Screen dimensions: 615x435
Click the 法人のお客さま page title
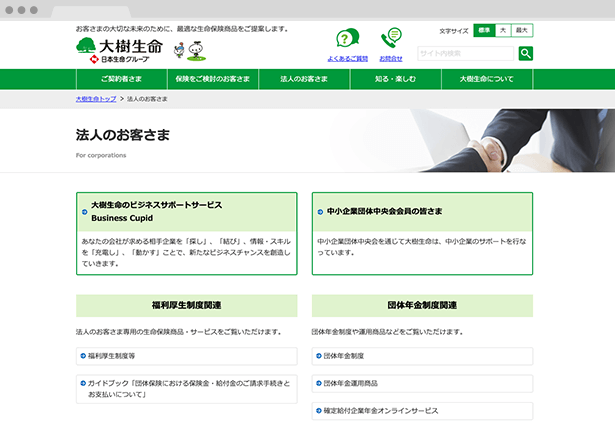coord(123,135)
